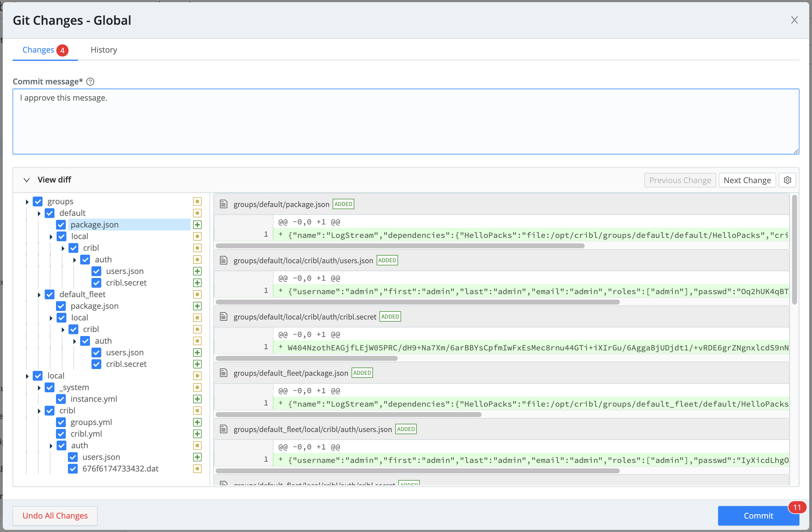Click help icon beside Commit message
812x532 pixels.
[x=90, y=82]
